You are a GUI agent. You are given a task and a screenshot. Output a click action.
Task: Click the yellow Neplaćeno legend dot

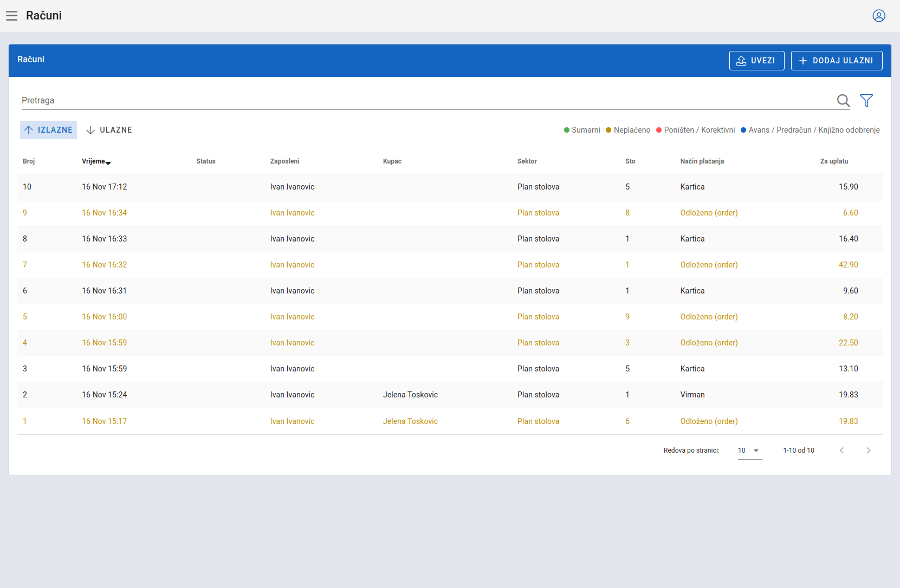(x=608, y=130)
